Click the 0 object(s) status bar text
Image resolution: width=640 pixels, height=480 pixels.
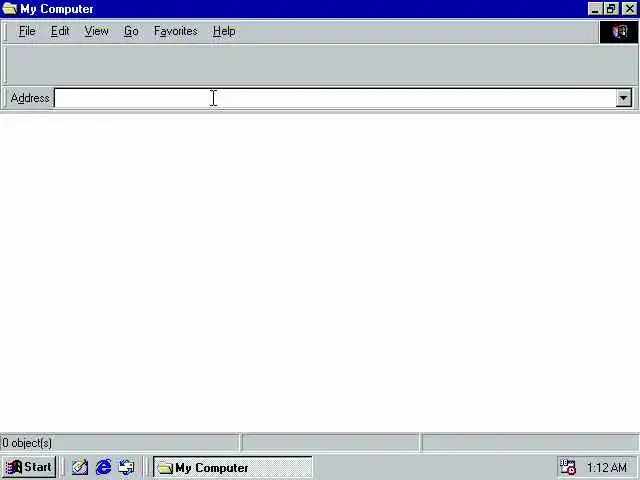coord(27,443)
